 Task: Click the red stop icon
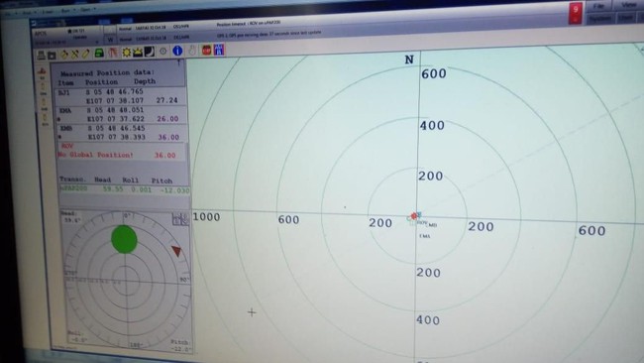206,51
